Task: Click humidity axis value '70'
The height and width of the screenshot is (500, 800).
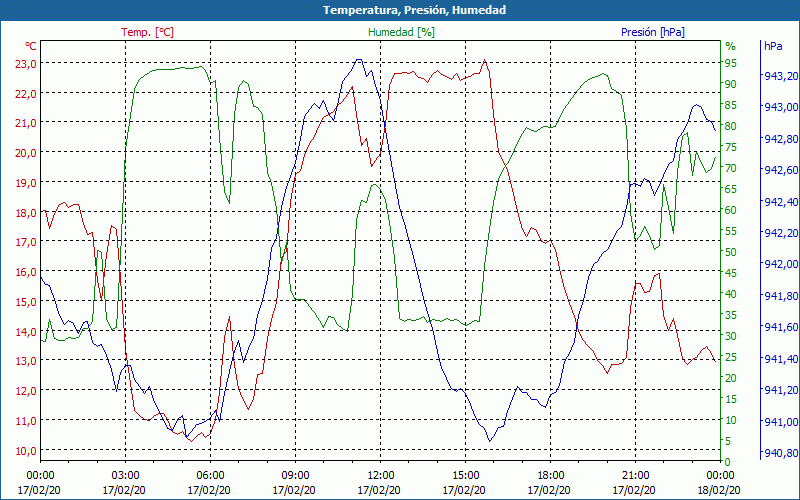Action: tap(731, 168)
